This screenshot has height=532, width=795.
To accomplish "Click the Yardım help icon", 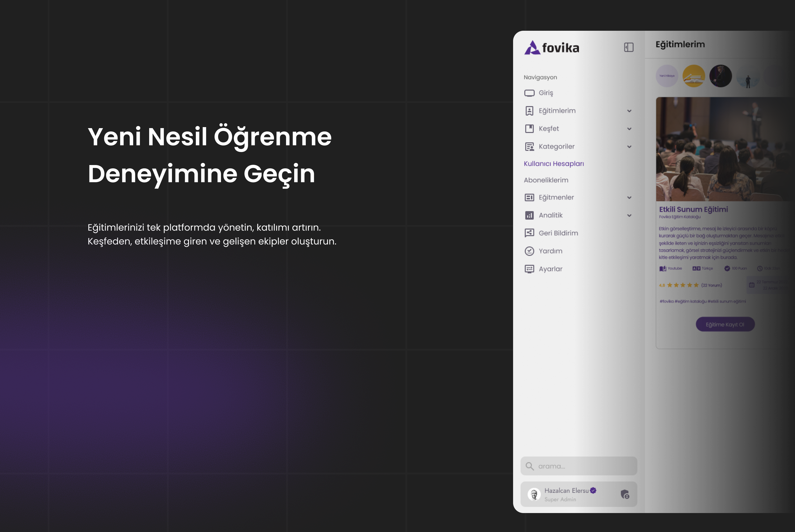I will pos(529,251).
